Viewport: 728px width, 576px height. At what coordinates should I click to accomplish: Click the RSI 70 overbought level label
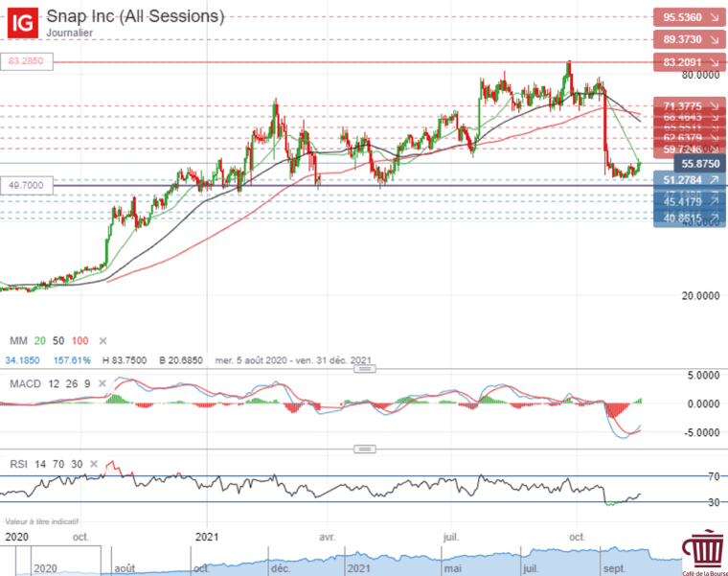click(714, 476)
